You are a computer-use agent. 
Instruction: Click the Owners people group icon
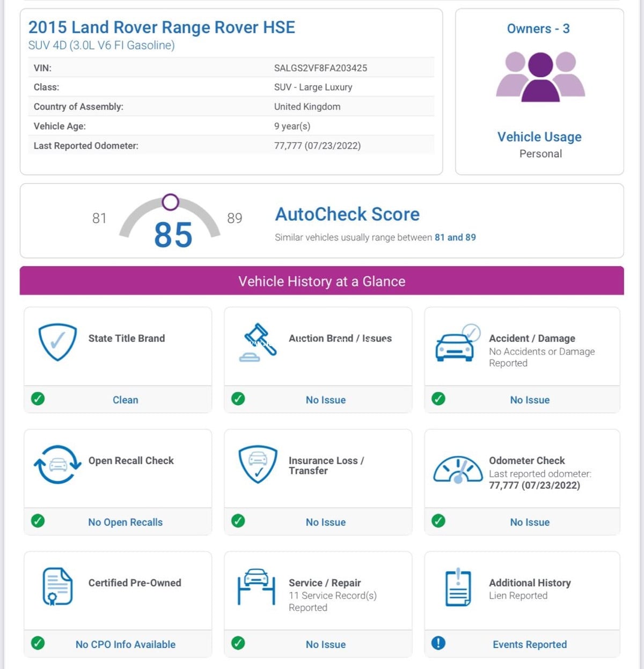pos(540,77)
